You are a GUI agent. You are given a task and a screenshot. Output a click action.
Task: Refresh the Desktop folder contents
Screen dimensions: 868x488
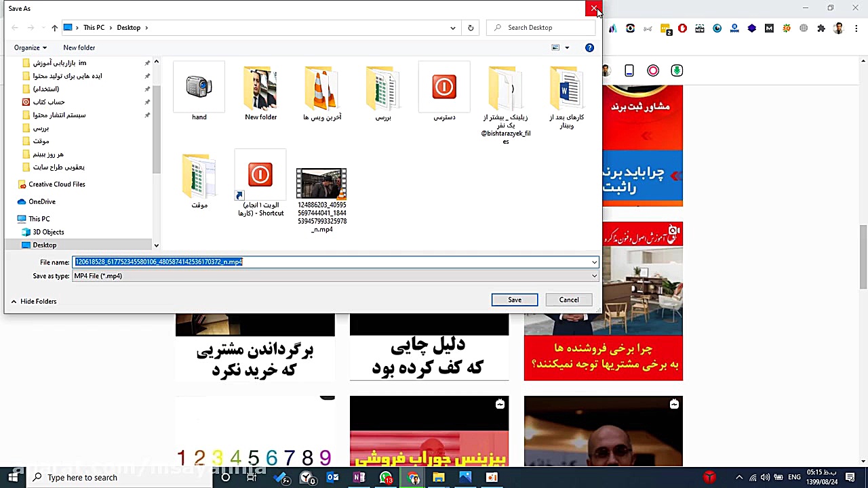click(x=471, y=27)
